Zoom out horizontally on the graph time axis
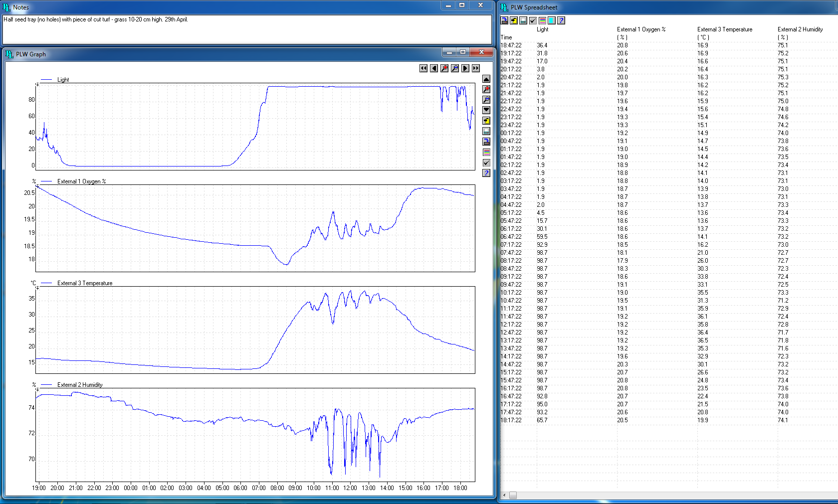 pyautogui.click(x=455, y=68)
